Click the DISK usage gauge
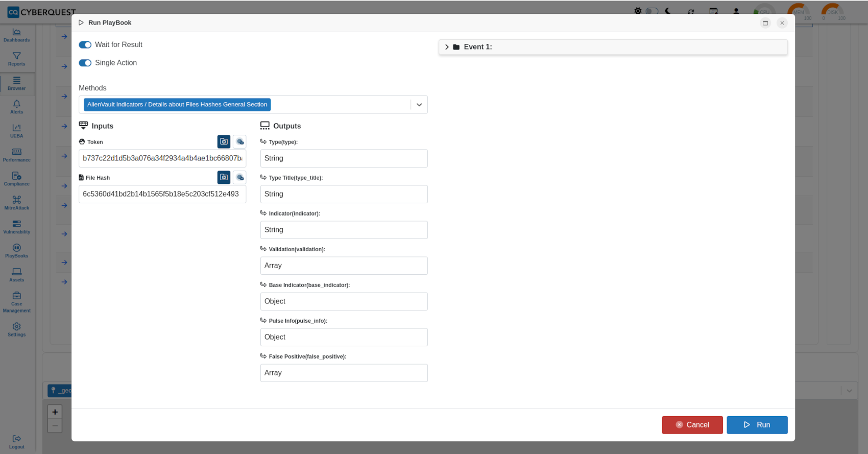Screen dimensions: 868x454 tap(832, 11)
